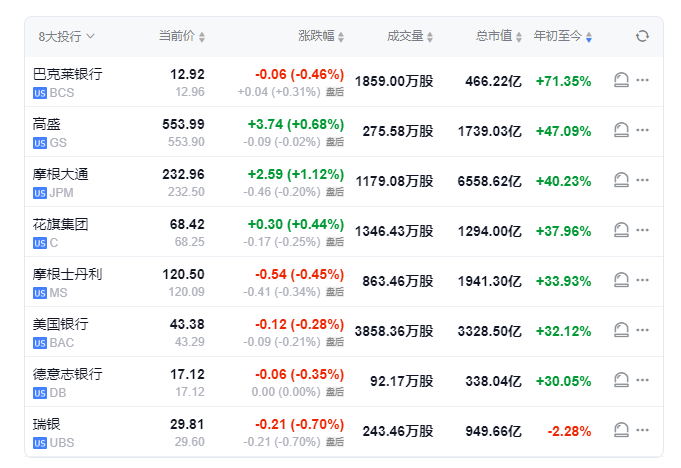This screenshot has width=681, height=468.
Task: Click the DB ticker symbol
Action: point(58,393)
